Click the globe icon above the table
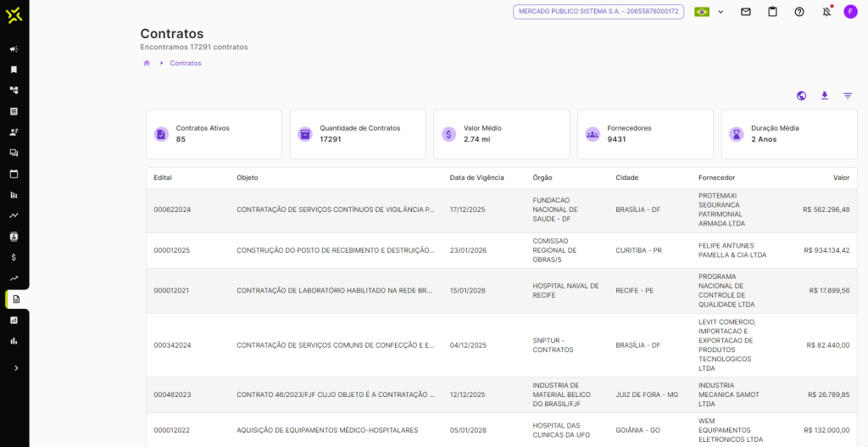Viewport: 868px width, 447px height. (x=801, y=96)
